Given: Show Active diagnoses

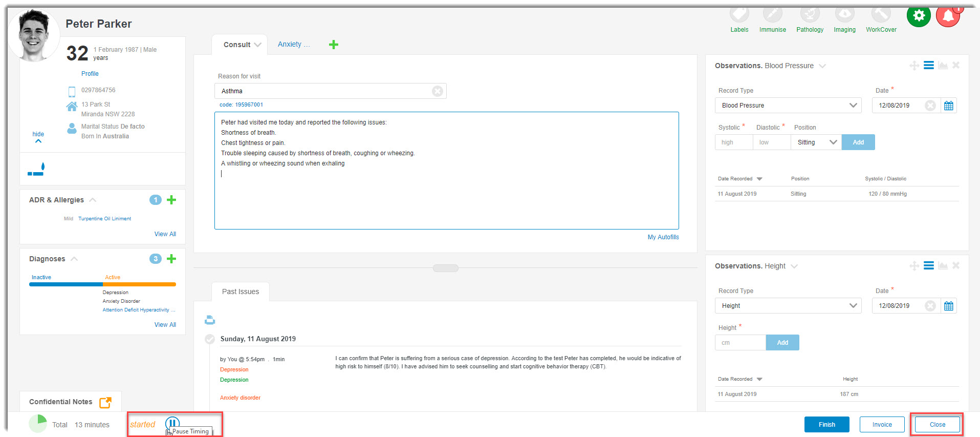Looking at the screenshot, I should click(113, 277).
